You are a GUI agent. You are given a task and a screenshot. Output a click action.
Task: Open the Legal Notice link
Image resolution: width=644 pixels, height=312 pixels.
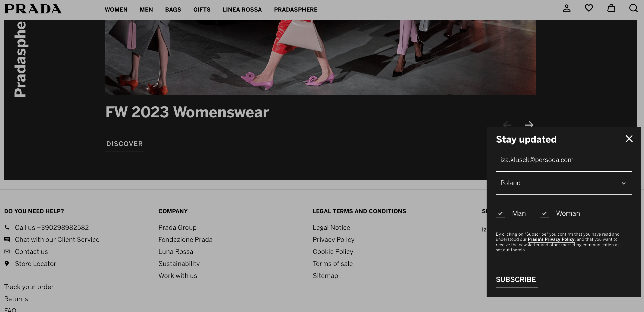pos(331,227)
